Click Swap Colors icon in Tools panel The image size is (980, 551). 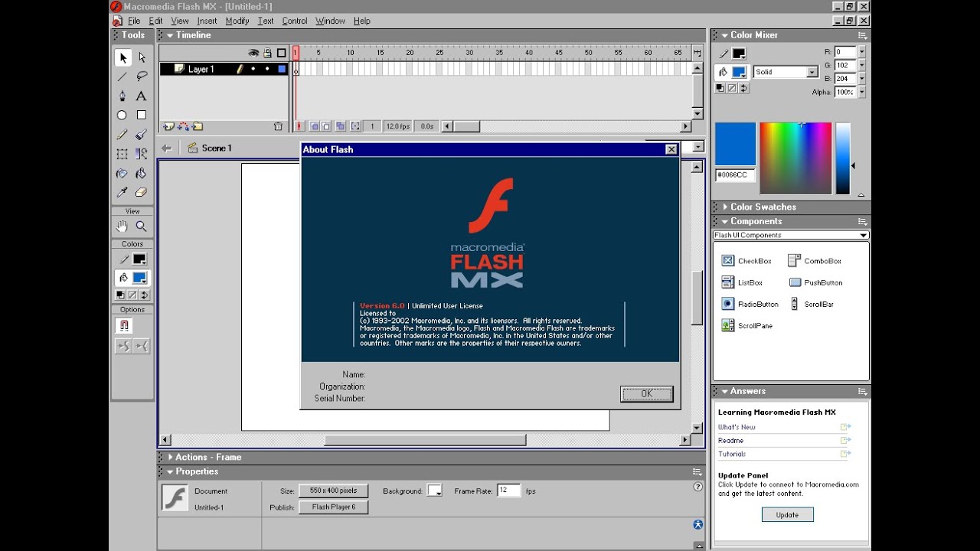[x=144, y=295]
